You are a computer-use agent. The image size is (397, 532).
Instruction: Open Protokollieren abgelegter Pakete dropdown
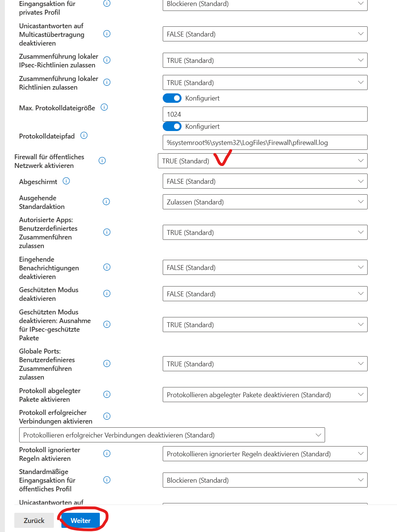pos(265,395)
